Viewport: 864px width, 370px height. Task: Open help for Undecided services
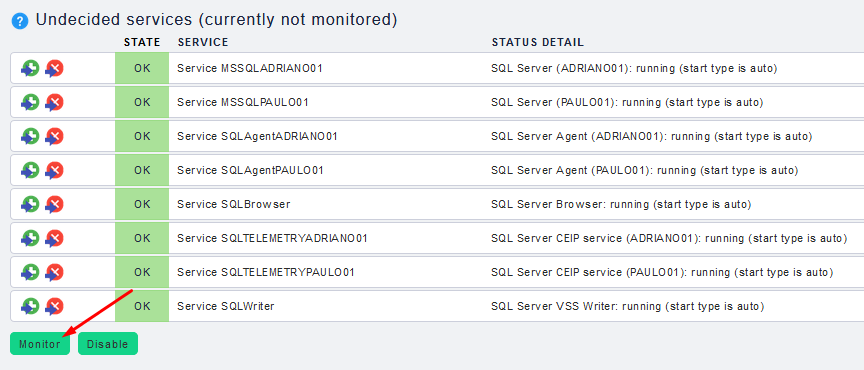(20, 22)
